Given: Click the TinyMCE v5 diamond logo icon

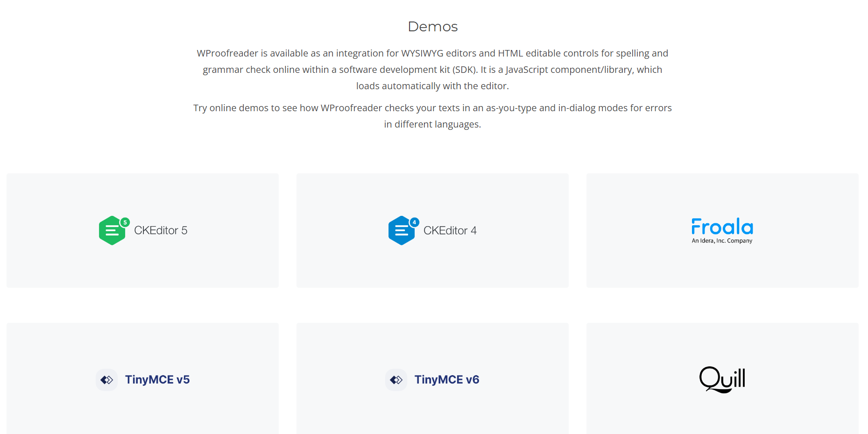Looking at the screenshot, I should [107, 380].
